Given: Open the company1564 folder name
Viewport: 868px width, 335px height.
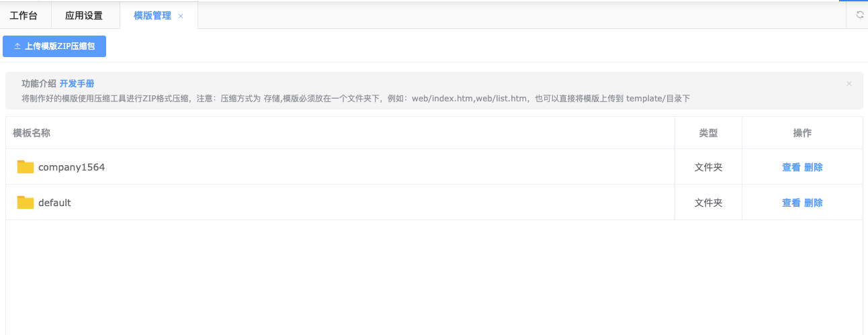Looking at the screenshot, I should click(x=71, y=167).
